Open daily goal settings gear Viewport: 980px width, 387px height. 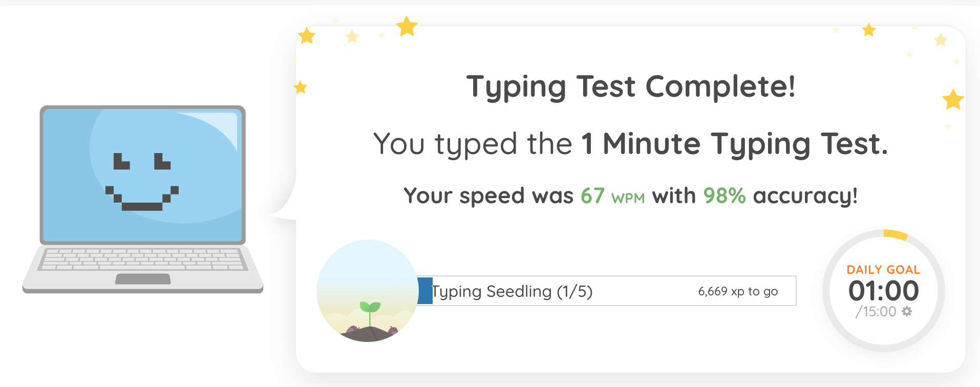[907, 311]
